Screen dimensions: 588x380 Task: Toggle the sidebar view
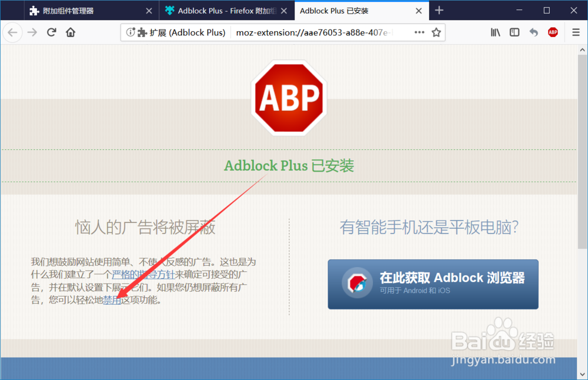[x=514, y=32]
